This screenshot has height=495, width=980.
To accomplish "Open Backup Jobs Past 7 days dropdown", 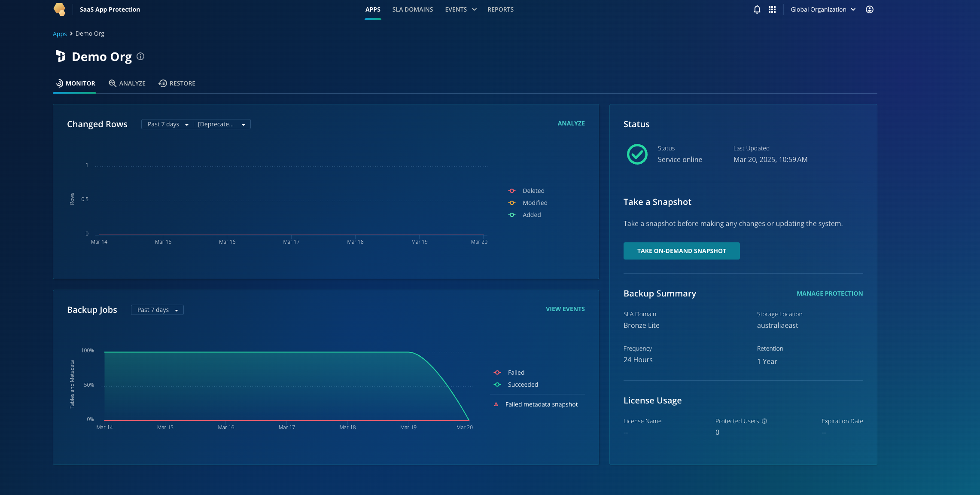I will (x=157, y=310).
